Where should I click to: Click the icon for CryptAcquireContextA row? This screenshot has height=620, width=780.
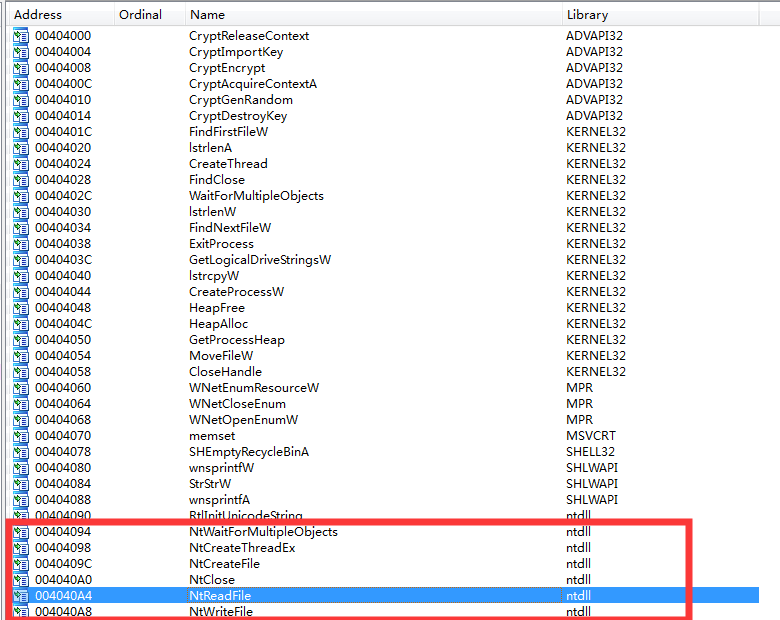(x=21, y=84)
